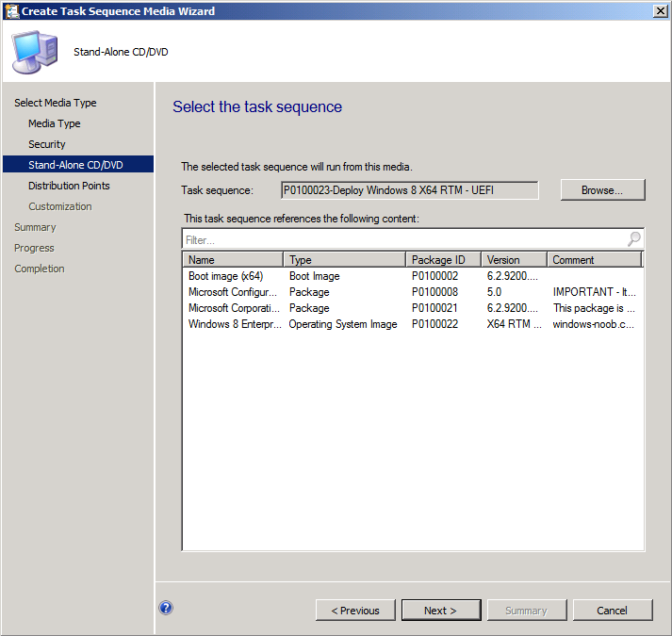
Task: Select the Select Media Type sidebar heading
Action: coord(56,103)
